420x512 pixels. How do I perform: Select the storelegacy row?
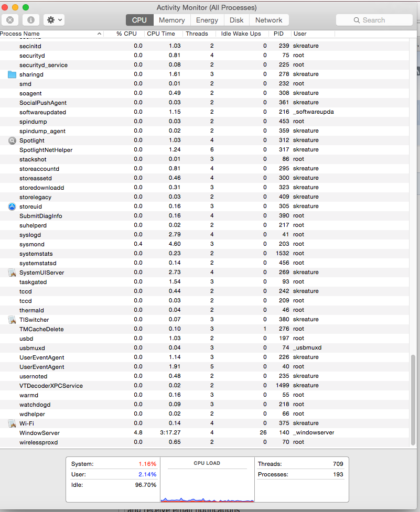pos(204,197)
